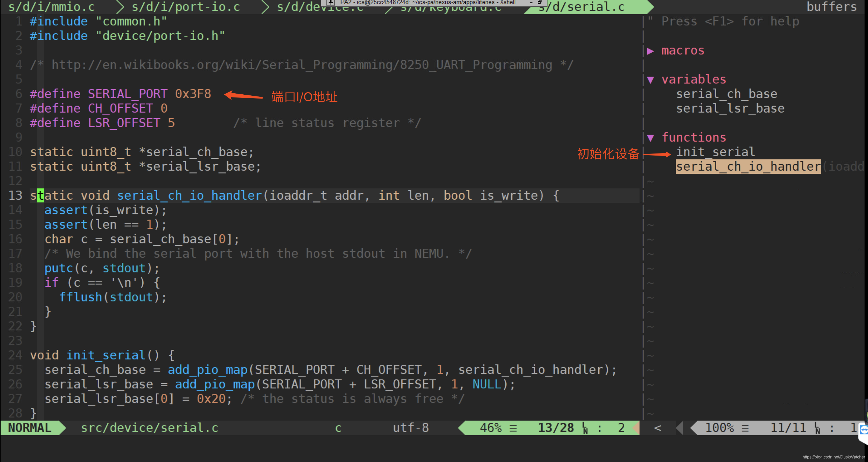Screen dimensions: 868x462
Task: Open the s/d/i/port-io.c buffer tab
Action: [186, 7]
